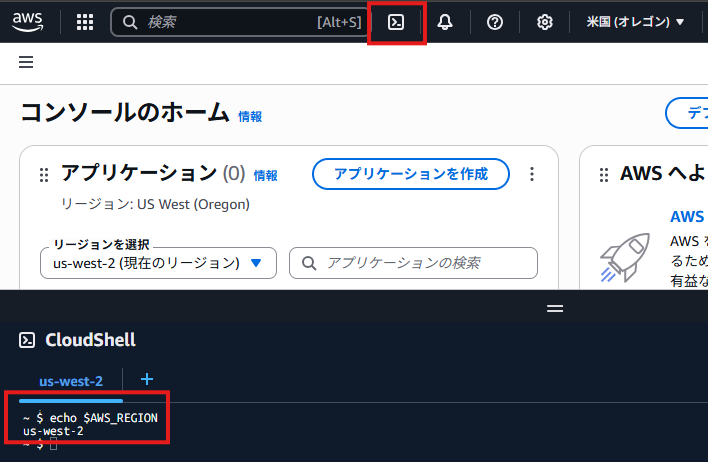
Task: Open the notifications bell
Action: coord(445,22)
